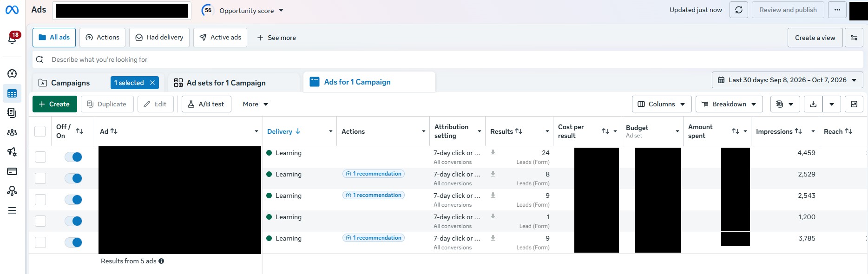The image size is (868, 274).
Task: Open Account overview gauge icon in sidebar
Action: coord(12,73)
